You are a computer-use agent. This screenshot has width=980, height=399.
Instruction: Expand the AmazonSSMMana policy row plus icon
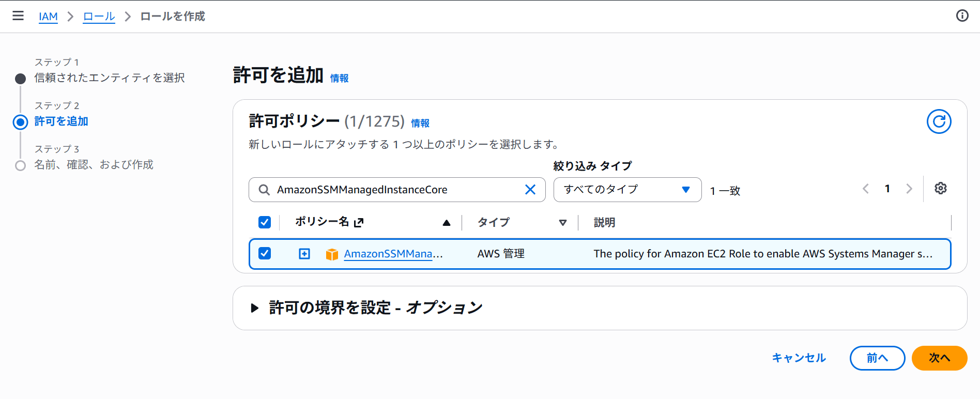point(304,254)
